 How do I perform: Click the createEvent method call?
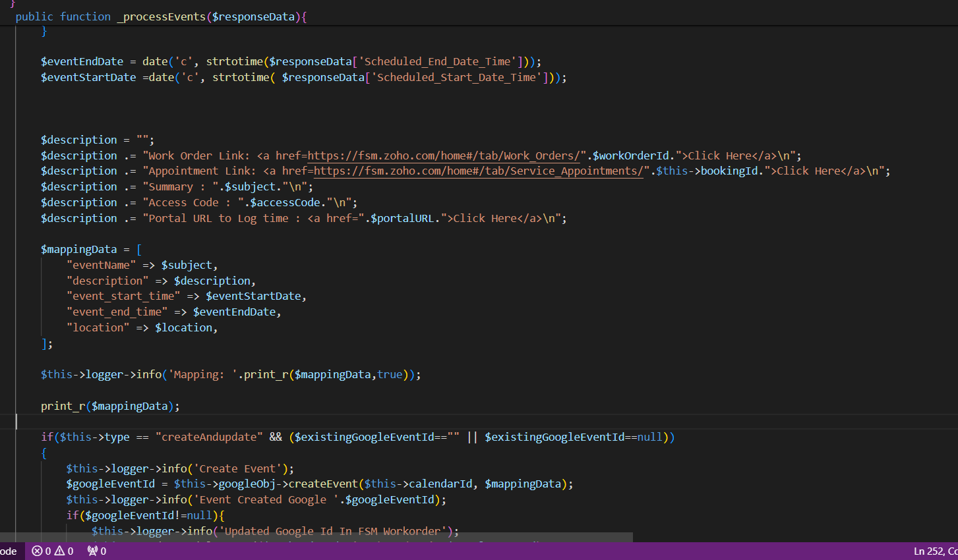[324, 484]
